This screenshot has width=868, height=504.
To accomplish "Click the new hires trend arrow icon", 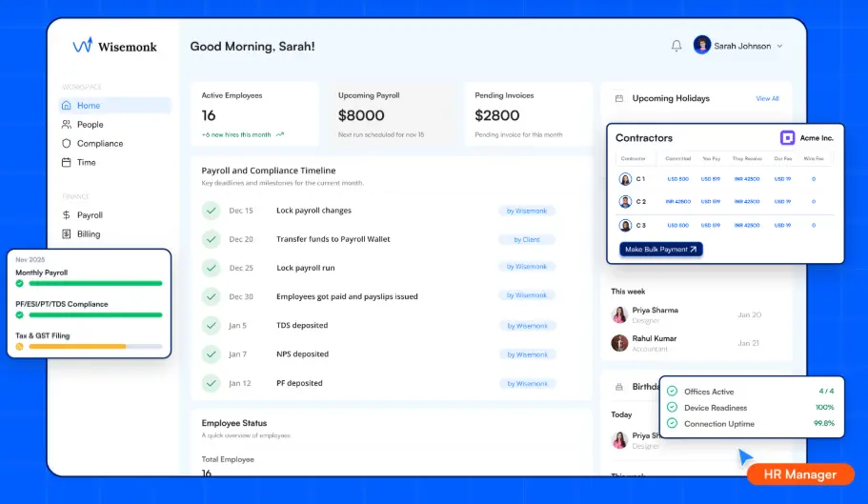I will [280, 134].
